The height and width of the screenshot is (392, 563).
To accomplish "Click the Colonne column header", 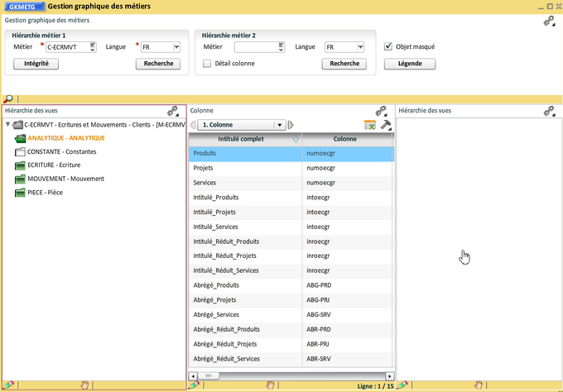I will click(x=344, y=139).
